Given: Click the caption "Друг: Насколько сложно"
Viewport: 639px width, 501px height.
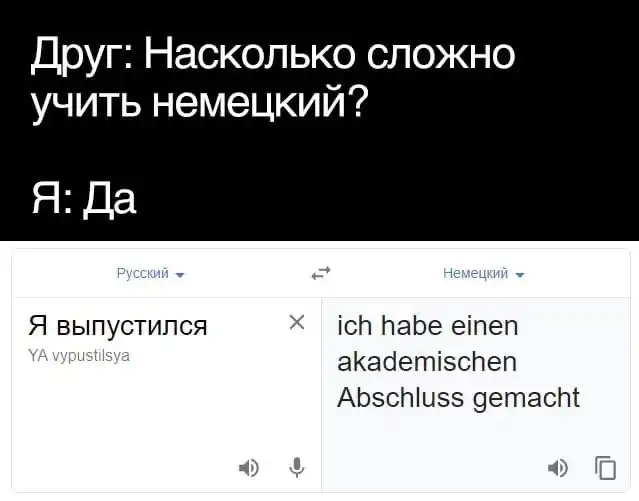Looking at the screenshot, I should [272, 54].
